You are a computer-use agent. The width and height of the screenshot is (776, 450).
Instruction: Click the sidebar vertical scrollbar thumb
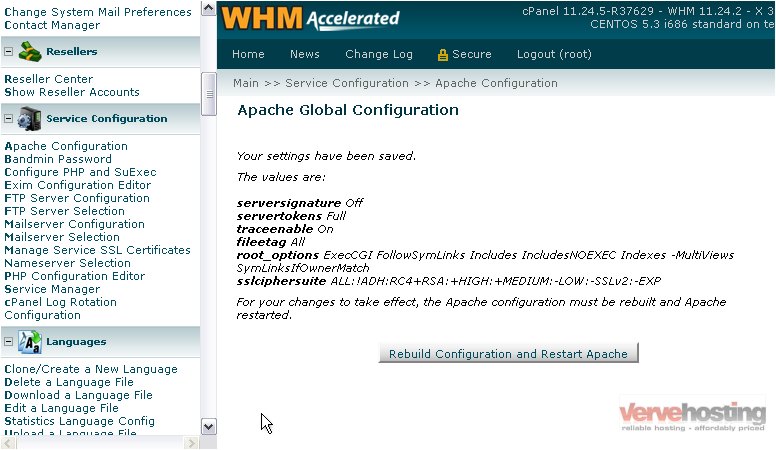pyautogui.click(x=209, y=94)
